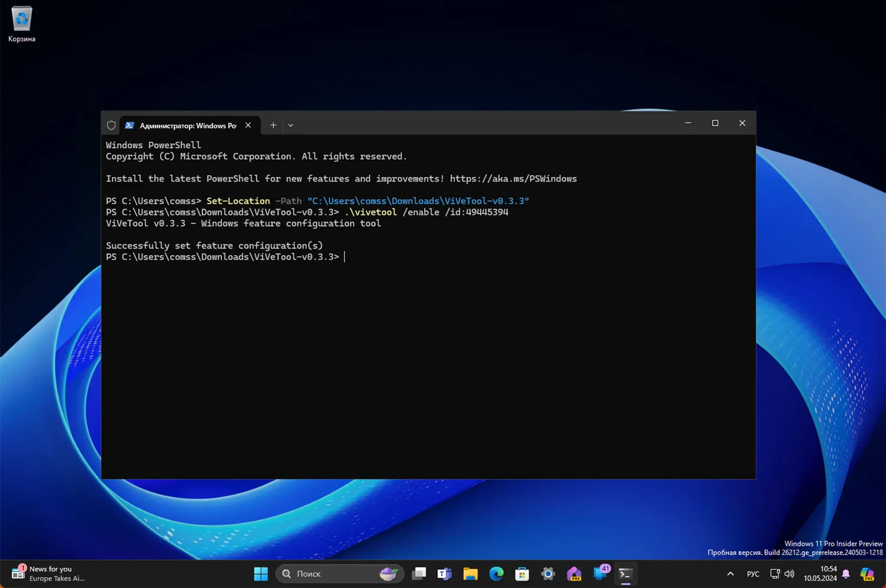The height and width of the screenshot is (588, 886).
Task: Launch Microsoft Teams from taskbar
Action: click(x=444, y=574)
